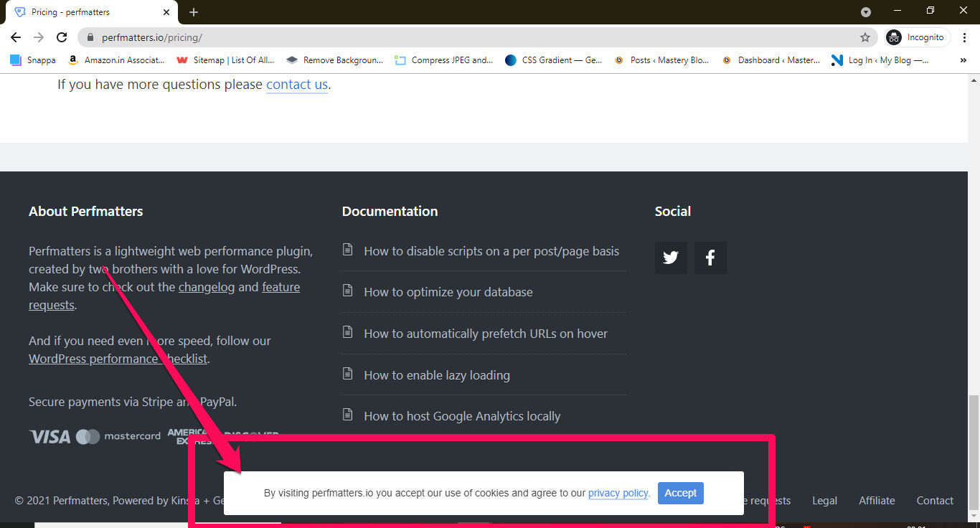
Task: Read How to disable scripts on a per post/page basis
Action: coord(491,251)
